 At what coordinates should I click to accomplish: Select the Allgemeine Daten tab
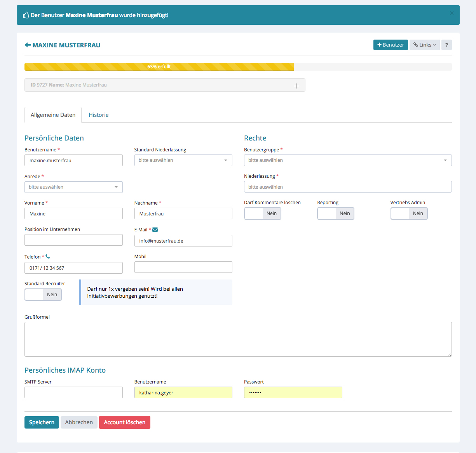pyautogui.click(x=53, y=115)
